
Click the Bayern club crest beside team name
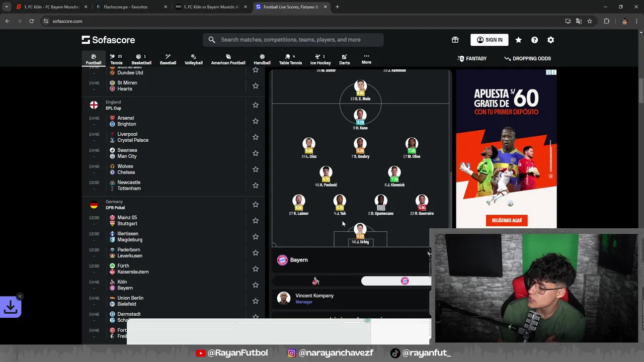tap(282, 260)
